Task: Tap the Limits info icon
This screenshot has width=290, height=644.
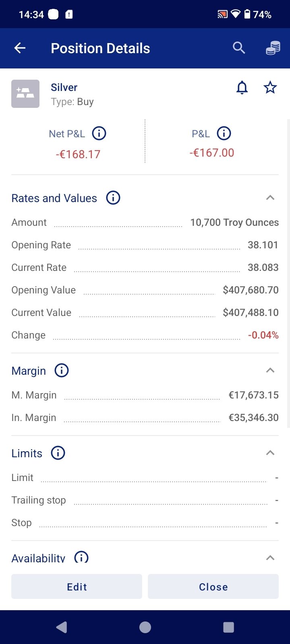Action: [x=58, y=453]
